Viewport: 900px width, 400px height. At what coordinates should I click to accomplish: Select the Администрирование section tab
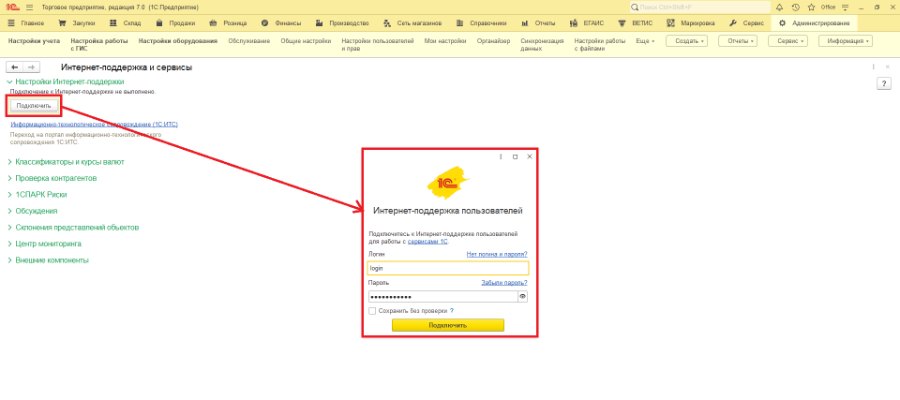(814, 24)
